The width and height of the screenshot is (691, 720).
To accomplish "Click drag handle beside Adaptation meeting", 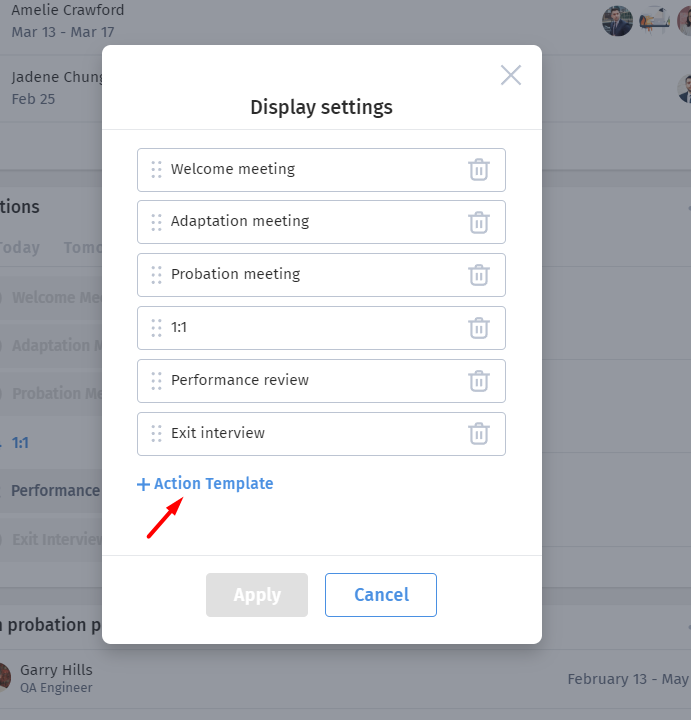I will pos(157,222).
